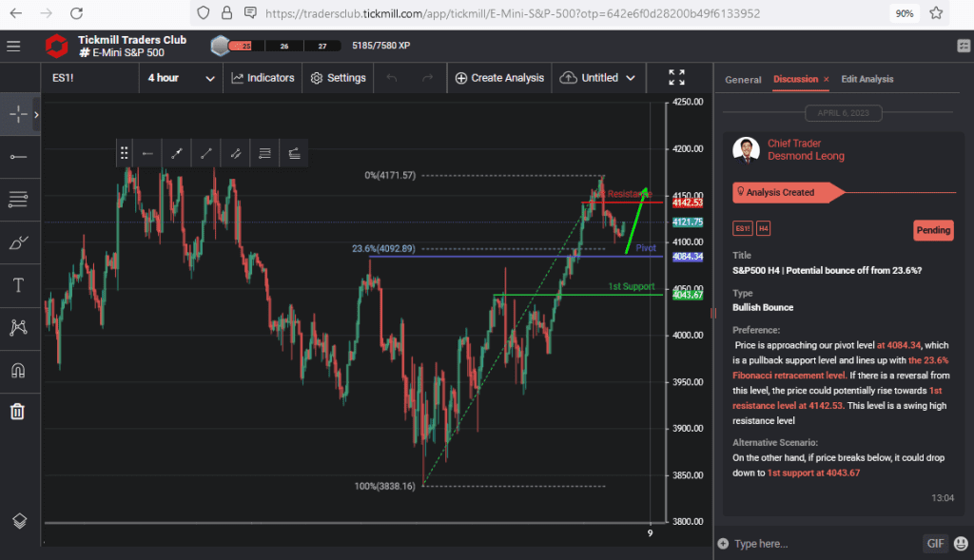Image resolution: width=974 pixels, height=560 pixels.
Task: Click the trash icon to remove drawings
Action: coord(19,412)
